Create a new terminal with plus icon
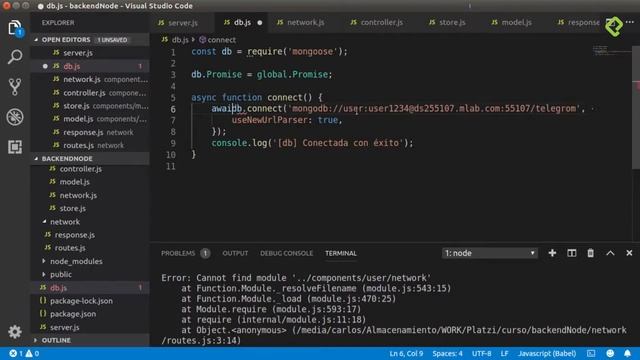640x360 pixels. (x=552, y=253)
